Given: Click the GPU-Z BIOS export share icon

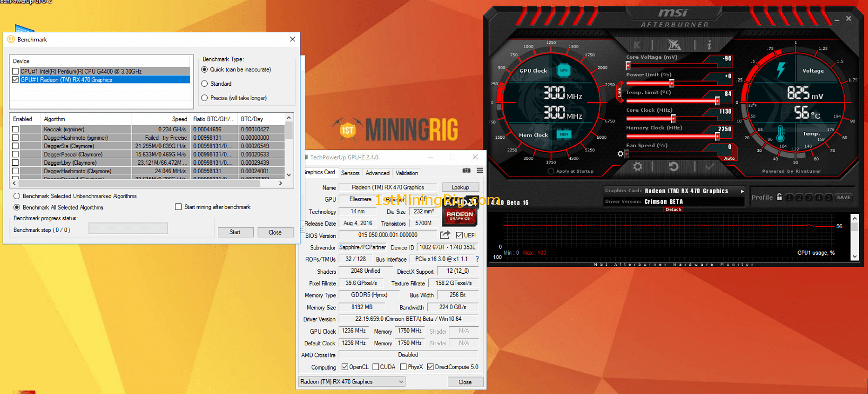Looking at the screenshot, I should coord(445,235).
